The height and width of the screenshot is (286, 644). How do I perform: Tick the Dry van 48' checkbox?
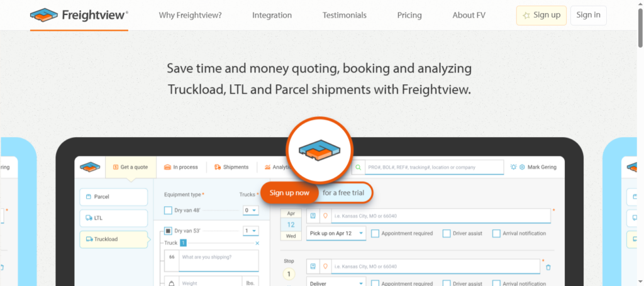click(168, 211)
